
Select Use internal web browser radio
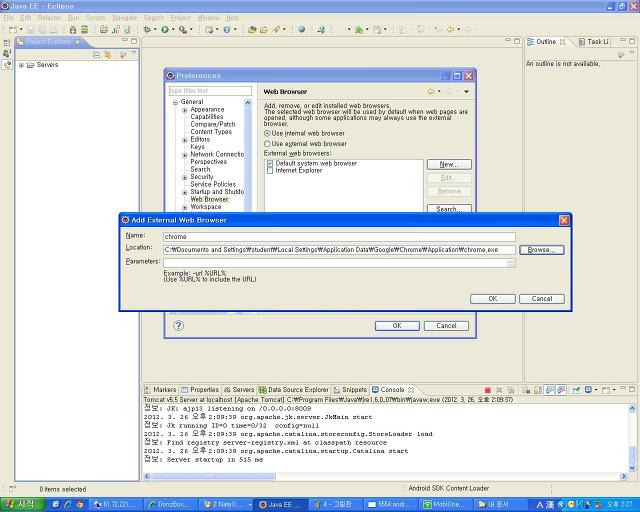(x=267, y=134)
